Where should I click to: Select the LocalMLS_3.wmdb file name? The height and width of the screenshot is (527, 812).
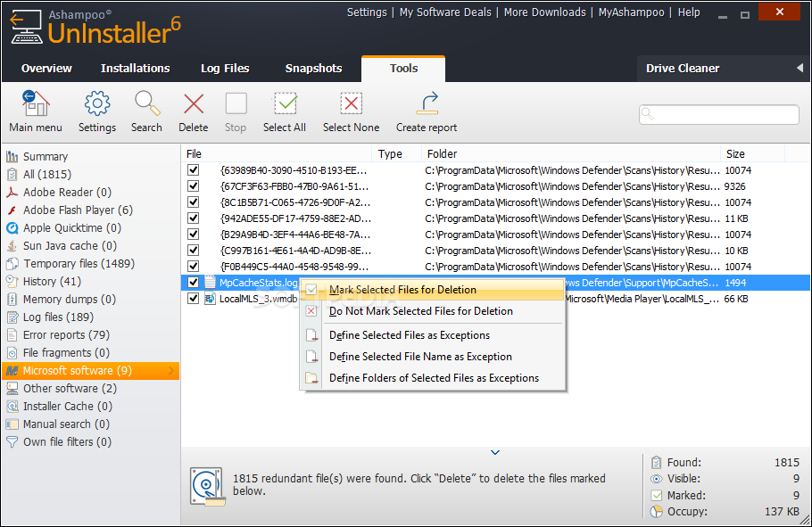click(259, 299)
